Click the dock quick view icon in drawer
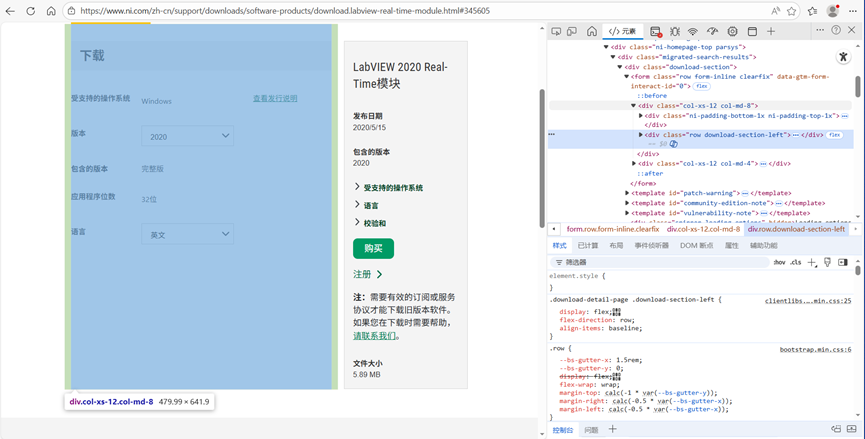This screenshot has height=439, width=865. pyautogui.click(x=836, y=429)
